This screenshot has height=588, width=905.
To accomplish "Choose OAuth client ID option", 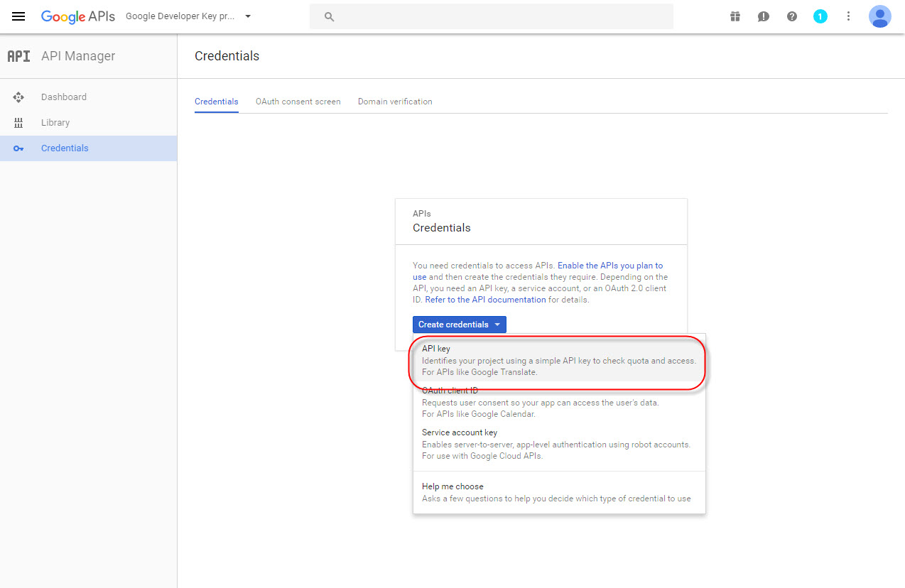I will [x=559, y=402].
